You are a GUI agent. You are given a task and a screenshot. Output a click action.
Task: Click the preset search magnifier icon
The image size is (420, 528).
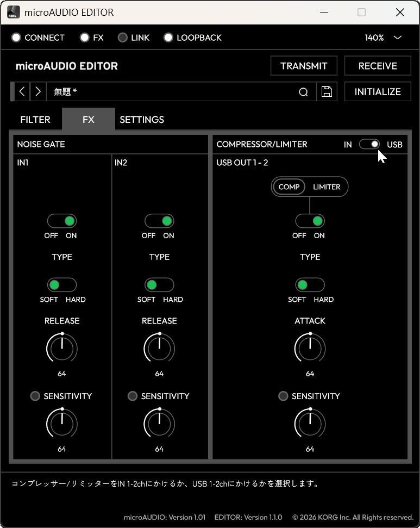point(303,92)
